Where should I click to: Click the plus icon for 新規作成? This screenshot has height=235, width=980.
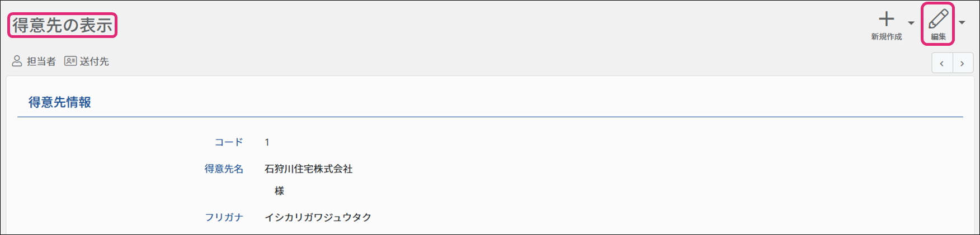[x=886, y=20]
